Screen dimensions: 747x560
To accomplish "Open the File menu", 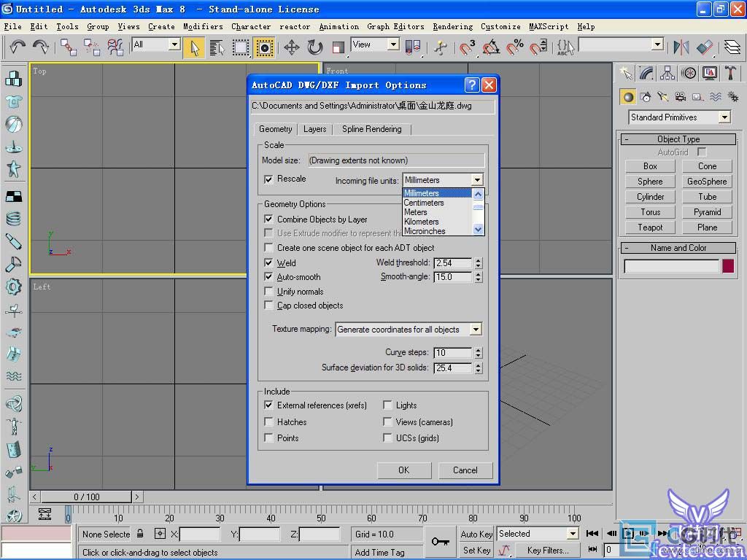I will click(x=13, y=27).
